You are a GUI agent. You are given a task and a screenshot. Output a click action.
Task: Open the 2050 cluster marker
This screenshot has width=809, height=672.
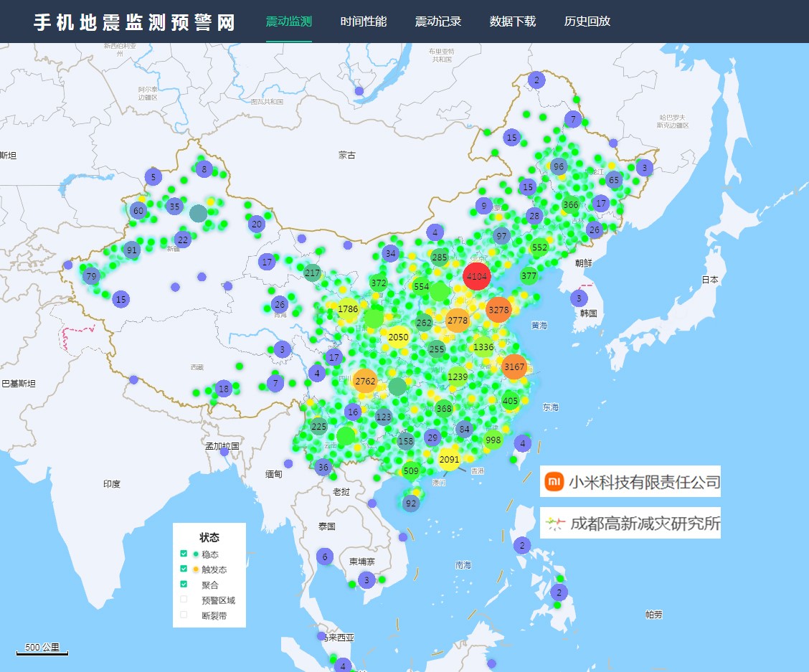[398, 337]
